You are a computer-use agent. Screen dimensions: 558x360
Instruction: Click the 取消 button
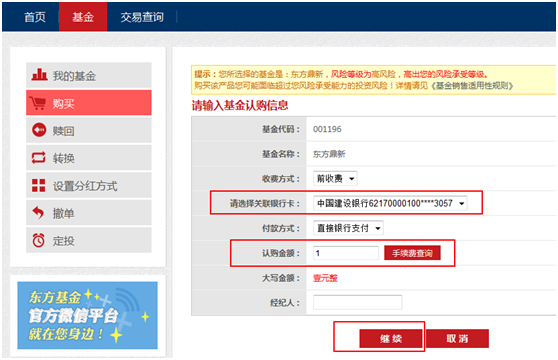[x=457, y=338]
